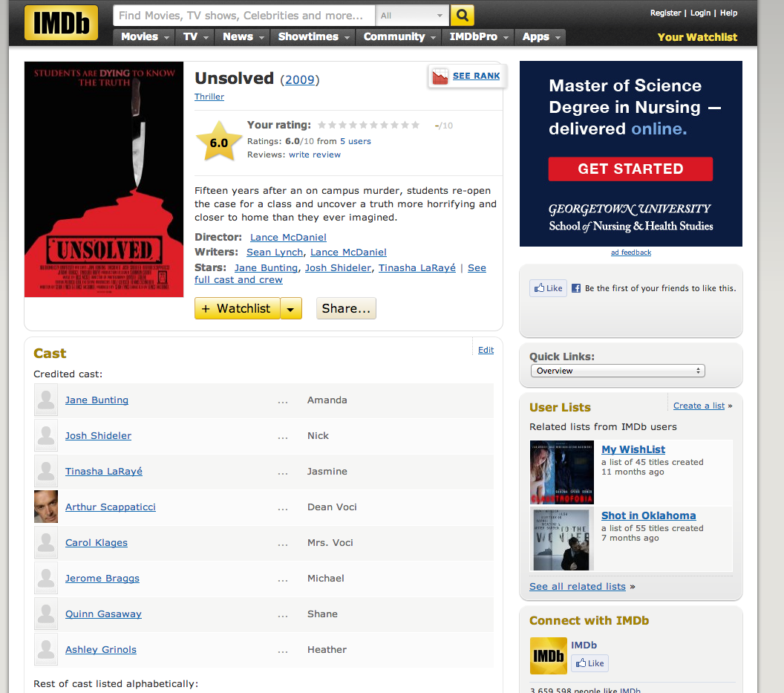Image resolution: width=784 pixels, height=693 pixels.
Task: Expand the Watchlist dropdown arrow
Action: tap(290, 309)
